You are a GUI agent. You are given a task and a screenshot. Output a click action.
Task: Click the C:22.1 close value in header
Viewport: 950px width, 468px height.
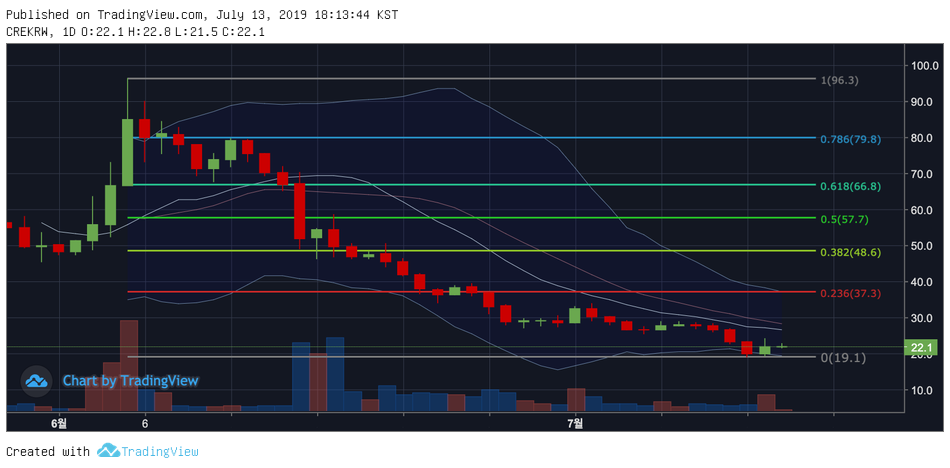(x=243, y=32)
